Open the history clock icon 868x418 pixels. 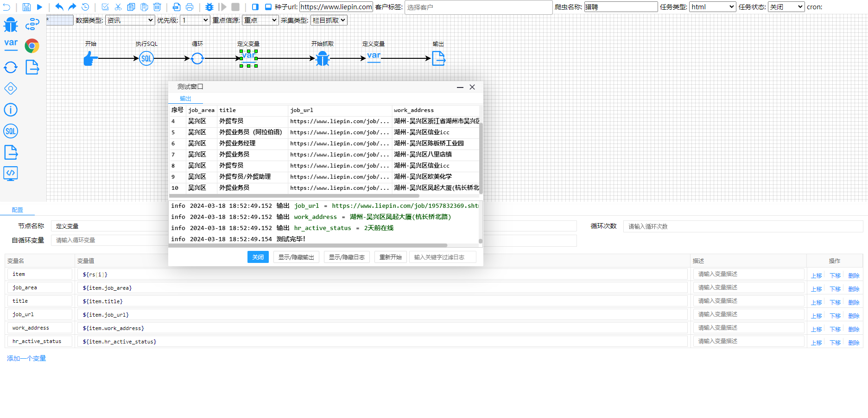[85, 7]
